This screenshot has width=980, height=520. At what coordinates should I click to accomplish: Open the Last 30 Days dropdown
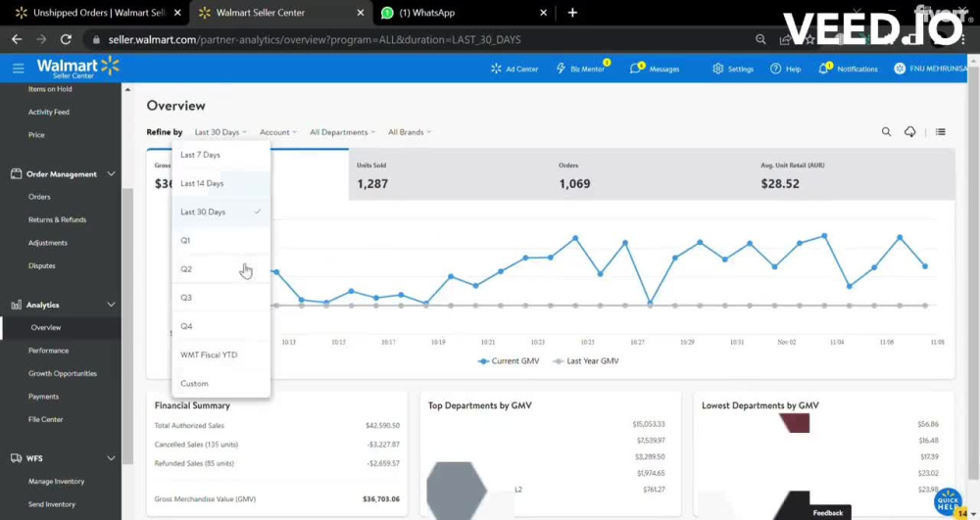(220, 132)
